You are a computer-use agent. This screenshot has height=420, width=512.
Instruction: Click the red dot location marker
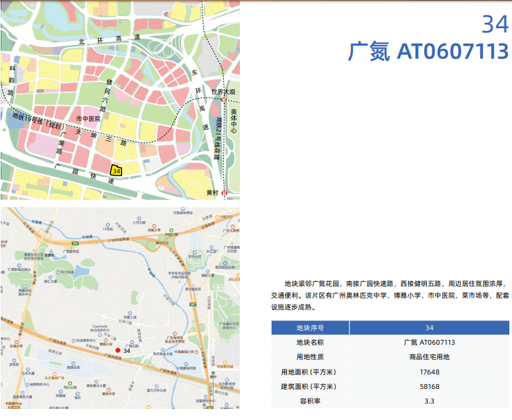pyautogui.click(x=117, y=351)
